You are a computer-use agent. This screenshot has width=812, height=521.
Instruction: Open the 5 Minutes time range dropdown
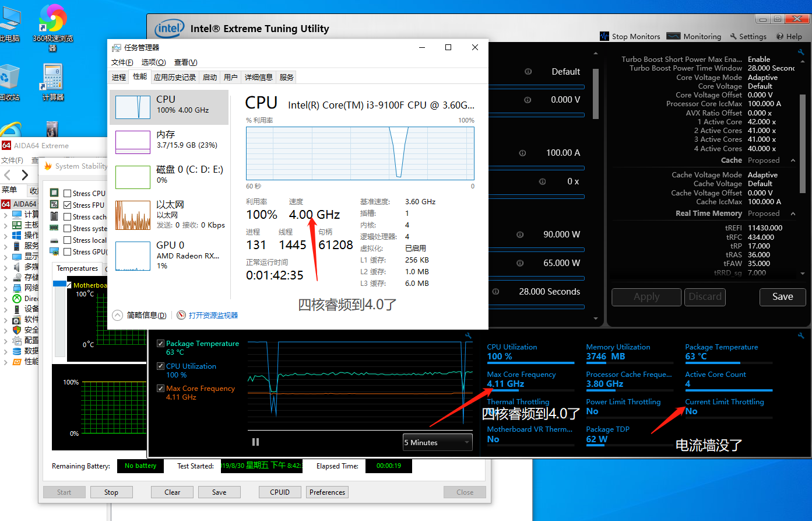[438, 442]
